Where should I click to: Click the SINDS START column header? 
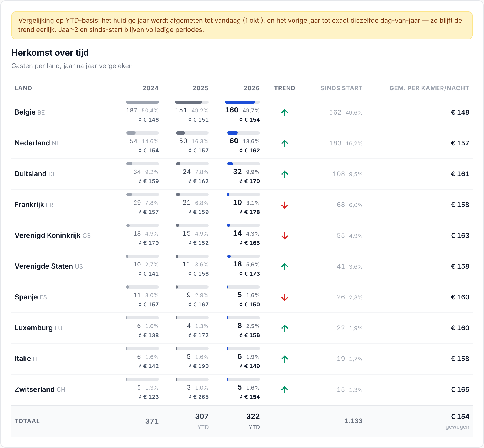(341, 88)
